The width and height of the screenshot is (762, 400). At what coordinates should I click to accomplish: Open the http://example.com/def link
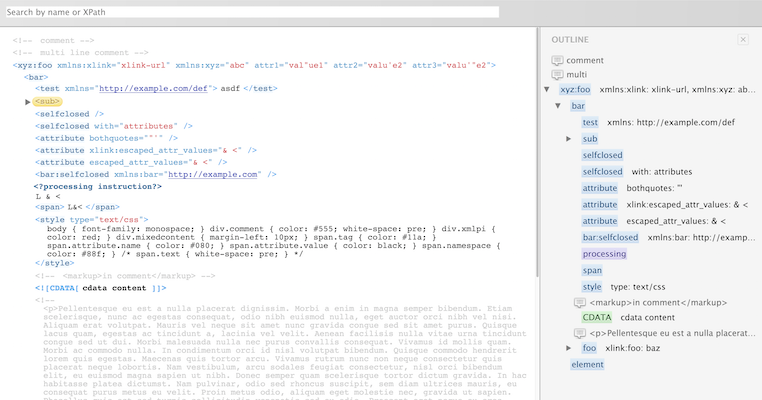point(154,88)
